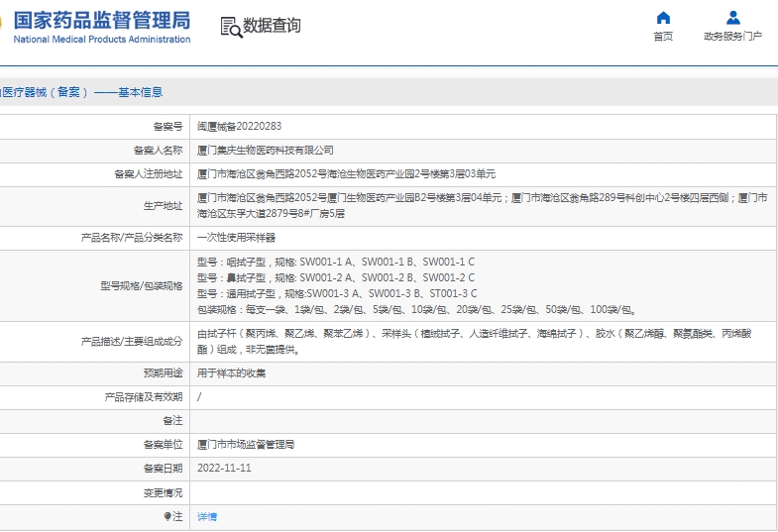778x532 pixels.
Task: Select the 备案号 row label
Action: coord(167,127)
